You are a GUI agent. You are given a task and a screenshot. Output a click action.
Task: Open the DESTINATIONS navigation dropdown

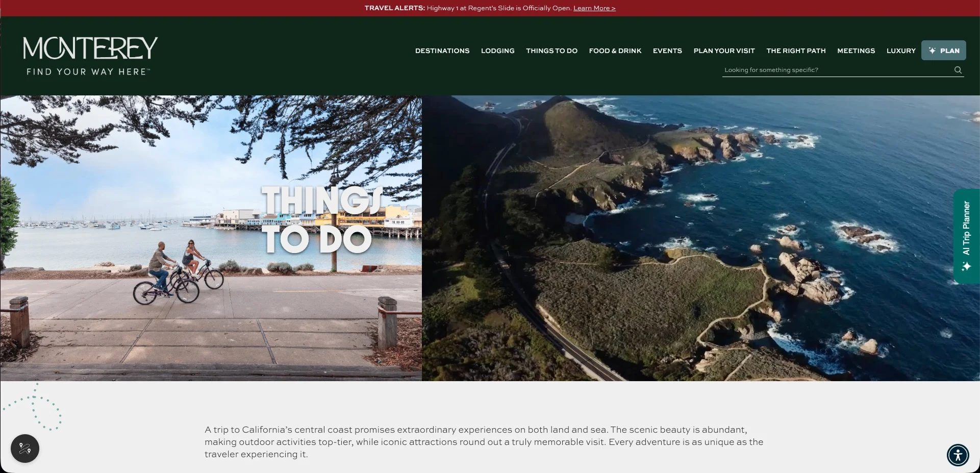tap(442, 51)
